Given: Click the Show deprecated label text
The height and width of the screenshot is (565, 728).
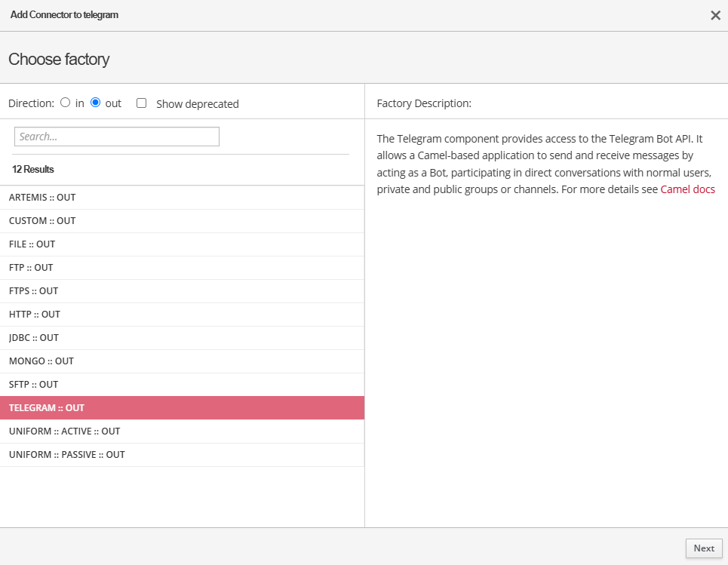Looking at the screenshot, I should coord(197,104).
